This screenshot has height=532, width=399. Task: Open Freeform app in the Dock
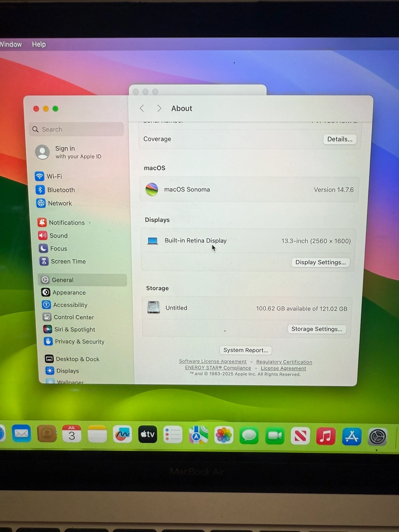click(x=122, y=434)
